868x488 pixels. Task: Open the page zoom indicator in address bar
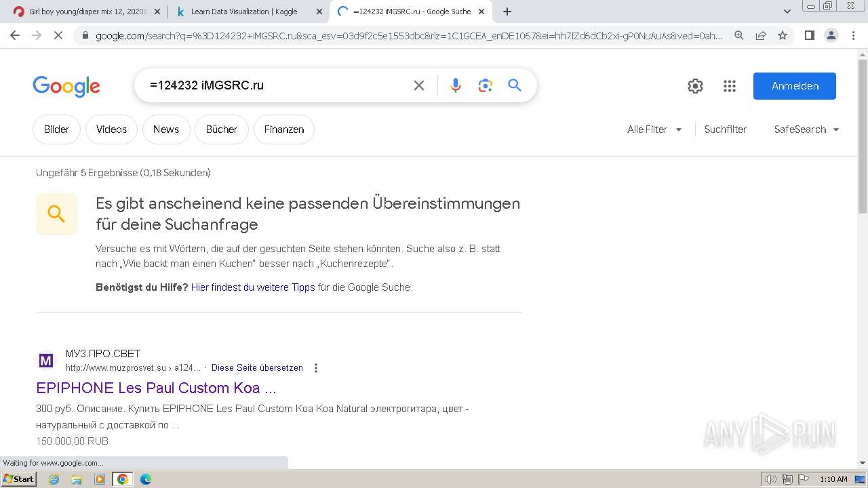click(739, 35)
